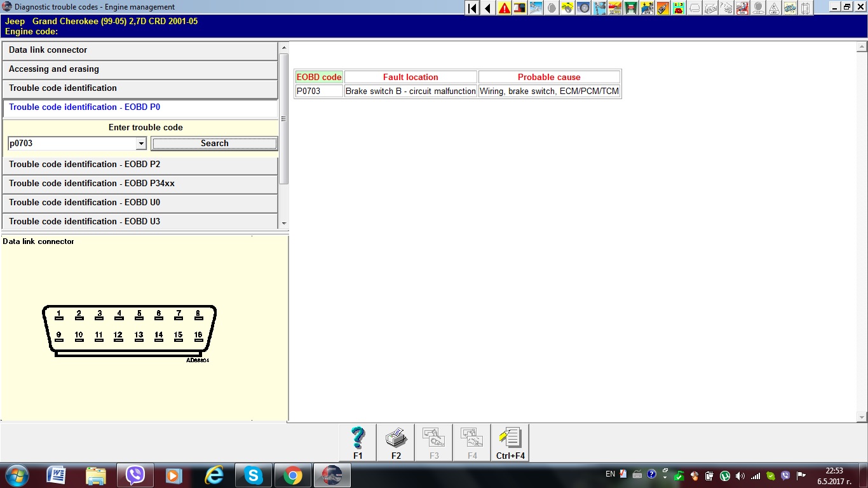Launch Microsoft Word from the taskbar
The image size is (868, 488).
tap(57, 475)
